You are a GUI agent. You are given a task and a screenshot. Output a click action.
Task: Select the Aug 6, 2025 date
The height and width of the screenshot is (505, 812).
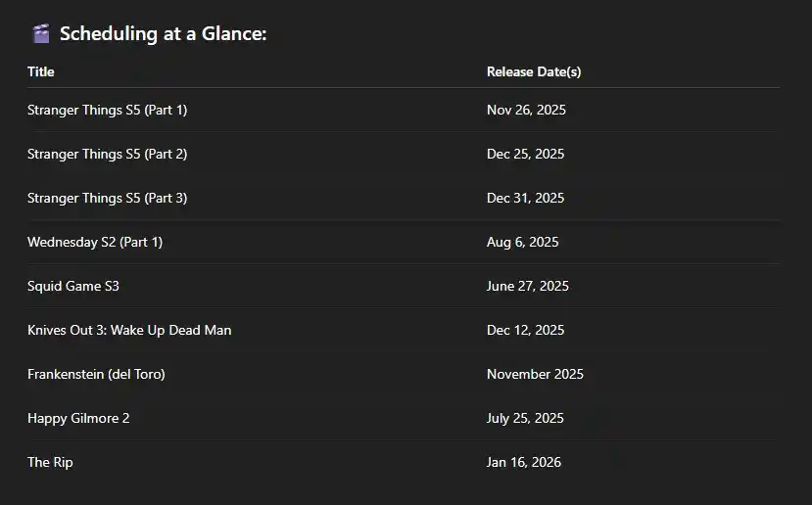point(522,242)
